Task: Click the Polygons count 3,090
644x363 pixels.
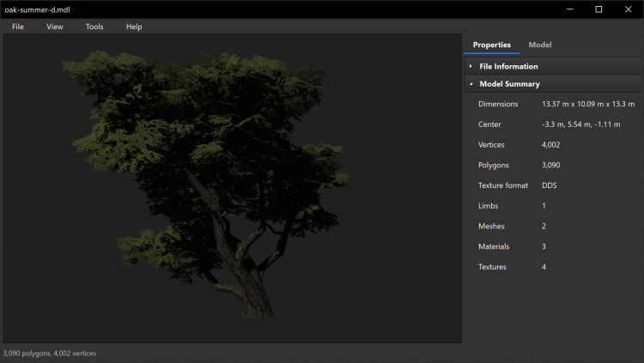Action: [550, 165]
